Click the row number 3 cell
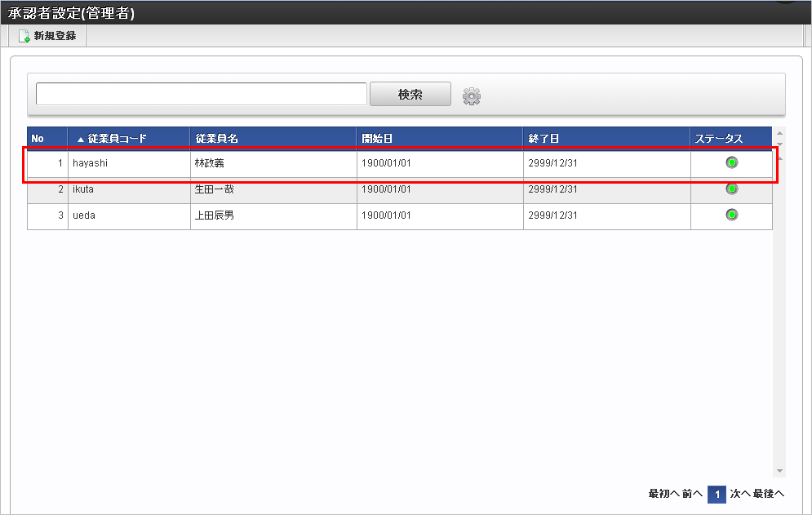 pyautogui.click(x=47, y=216)
